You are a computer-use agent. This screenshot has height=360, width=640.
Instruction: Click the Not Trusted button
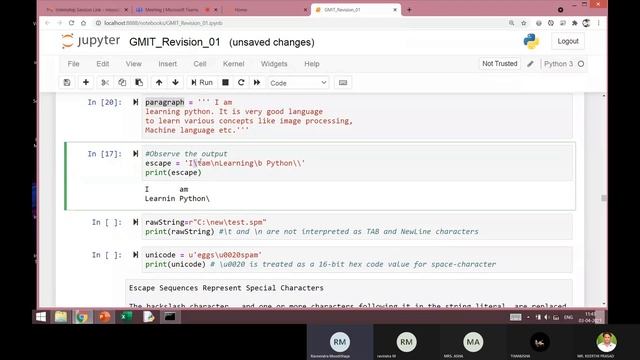(500, 64)
